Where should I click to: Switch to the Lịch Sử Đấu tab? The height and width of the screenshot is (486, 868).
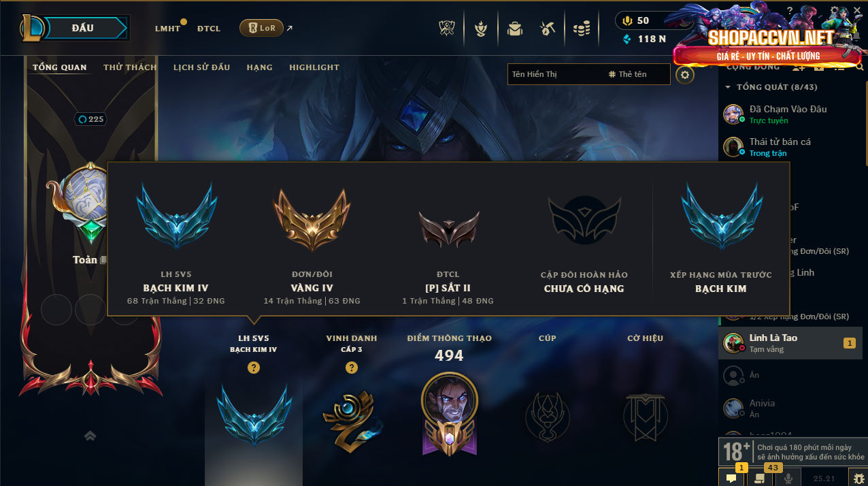coord(201,67)
